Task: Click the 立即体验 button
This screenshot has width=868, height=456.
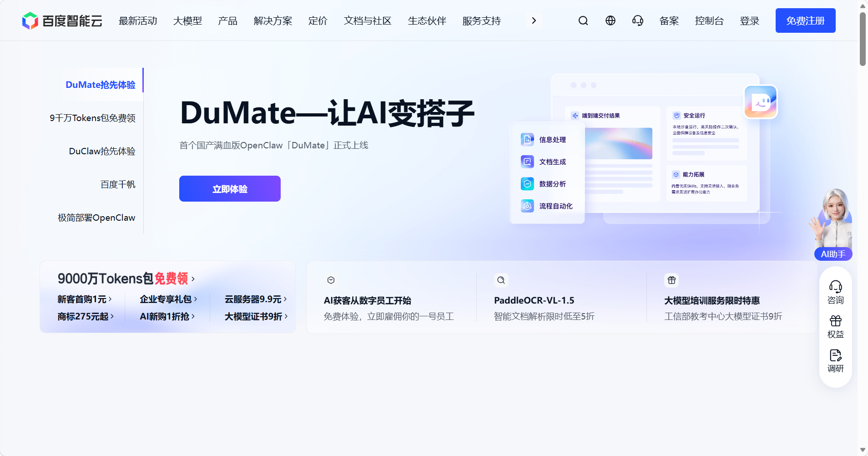Action: 230,188
